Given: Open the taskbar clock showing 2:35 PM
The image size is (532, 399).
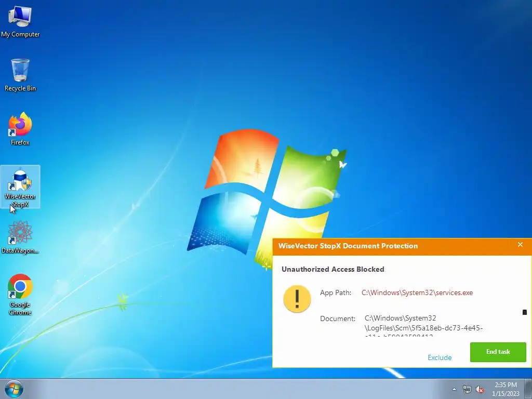Looking at the screenshot, I should 506,389.
